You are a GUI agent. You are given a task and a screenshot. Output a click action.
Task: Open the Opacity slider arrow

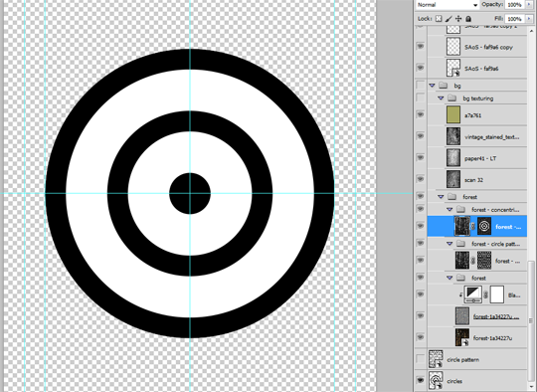[529, 5]
